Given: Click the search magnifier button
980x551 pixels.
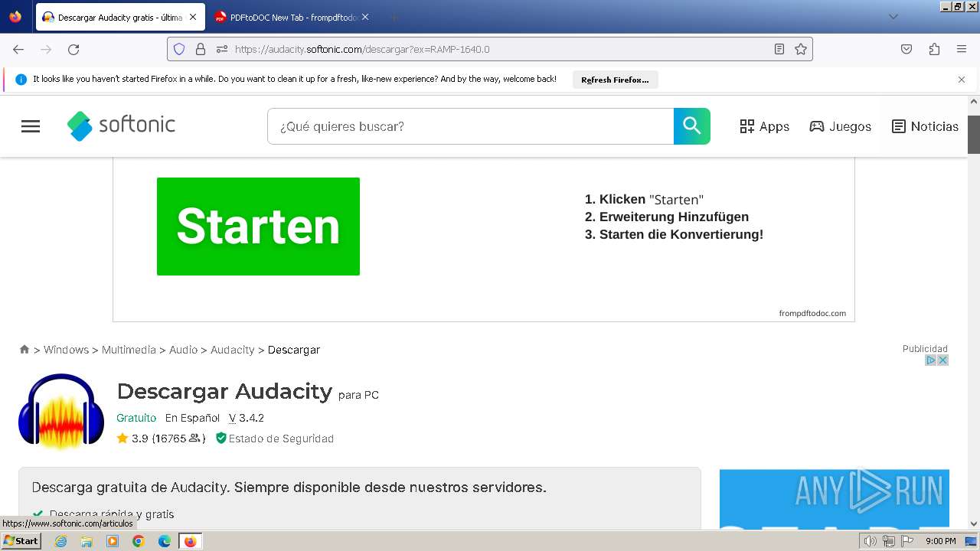Looking at the screenshot, I should (x=692, y=126).
